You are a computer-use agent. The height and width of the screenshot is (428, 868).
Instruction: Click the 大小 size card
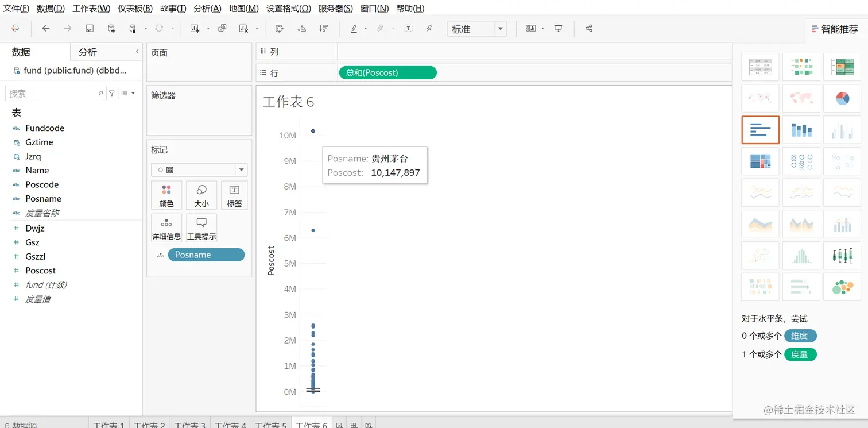201,195
